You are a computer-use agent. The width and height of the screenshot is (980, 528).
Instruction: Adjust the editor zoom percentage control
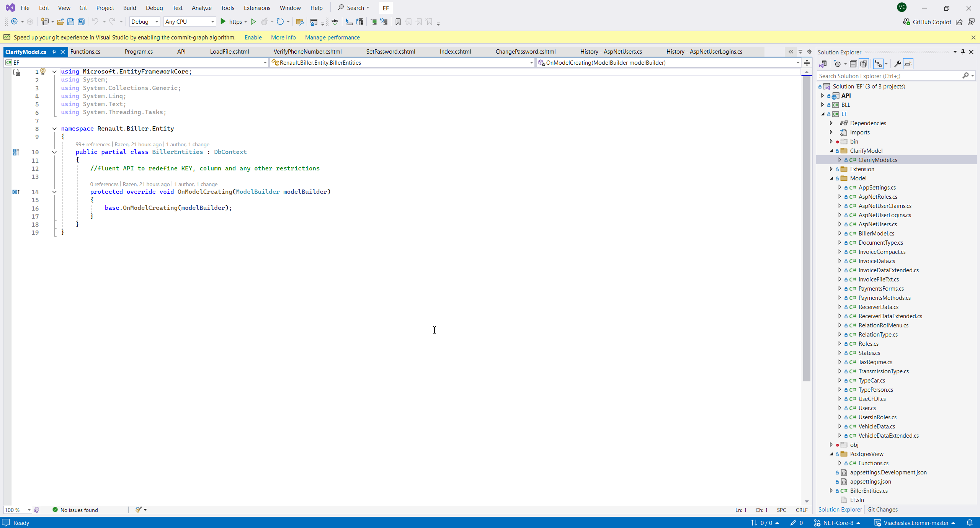coord(17,510)
